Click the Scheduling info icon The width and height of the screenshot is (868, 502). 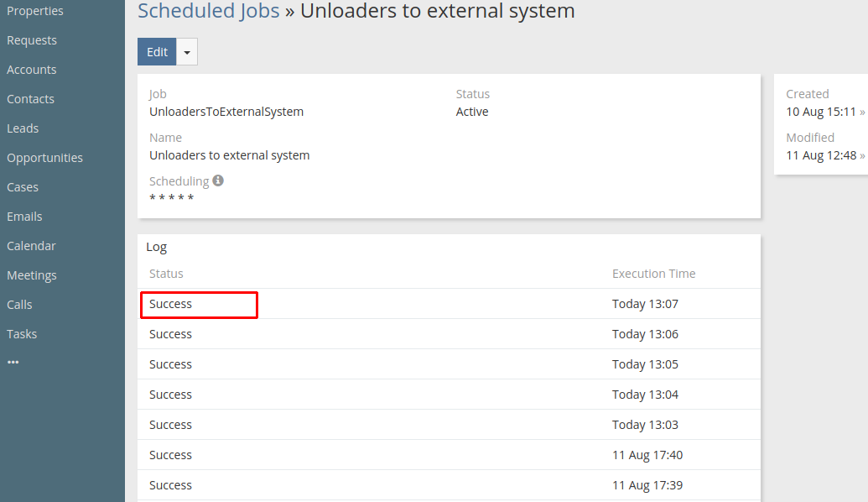coord(218,180)
